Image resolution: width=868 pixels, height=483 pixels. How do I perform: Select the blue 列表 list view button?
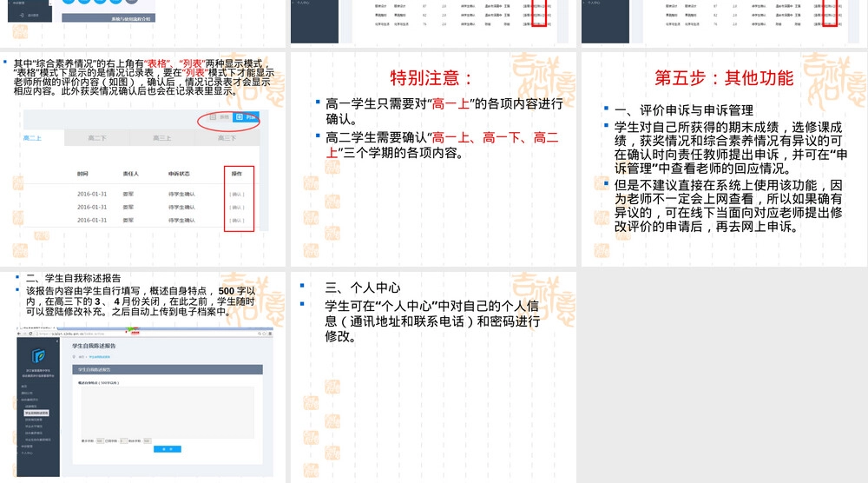246,117
